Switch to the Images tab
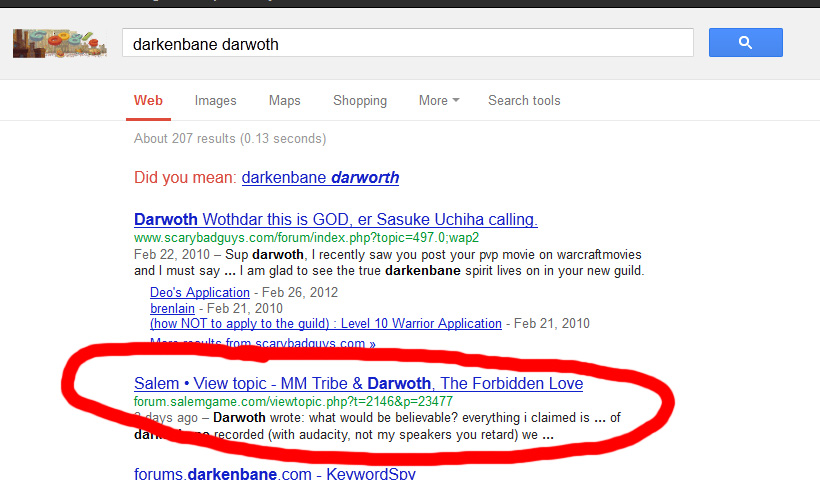820x480 pixels. (215, 100)
